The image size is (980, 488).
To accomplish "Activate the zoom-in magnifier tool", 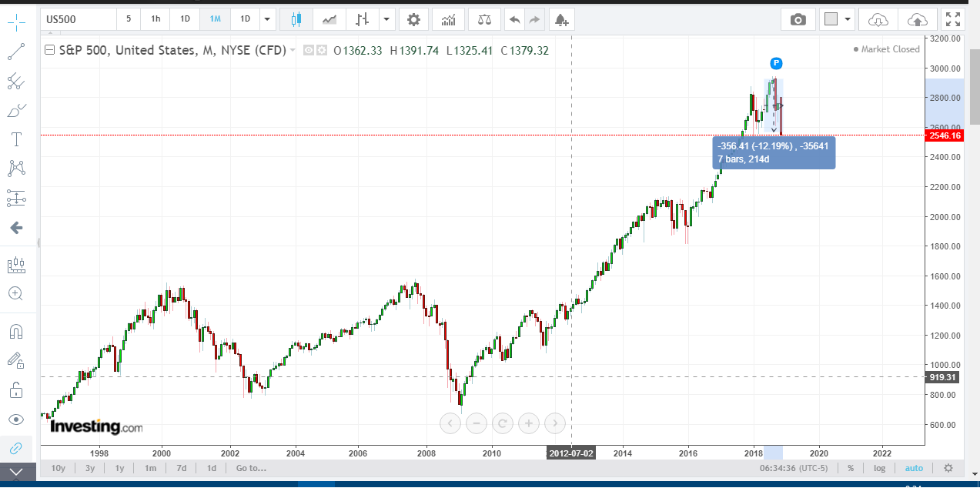I will [16, 293].
